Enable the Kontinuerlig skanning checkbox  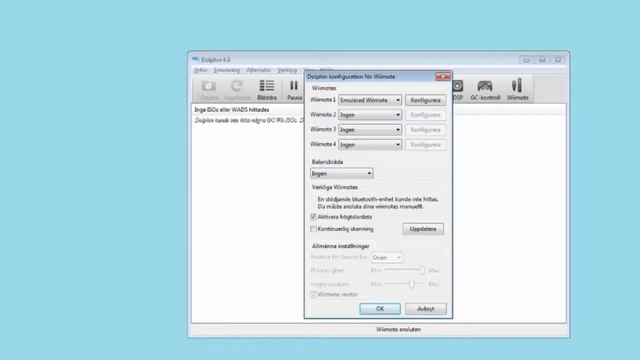point(313,229)
